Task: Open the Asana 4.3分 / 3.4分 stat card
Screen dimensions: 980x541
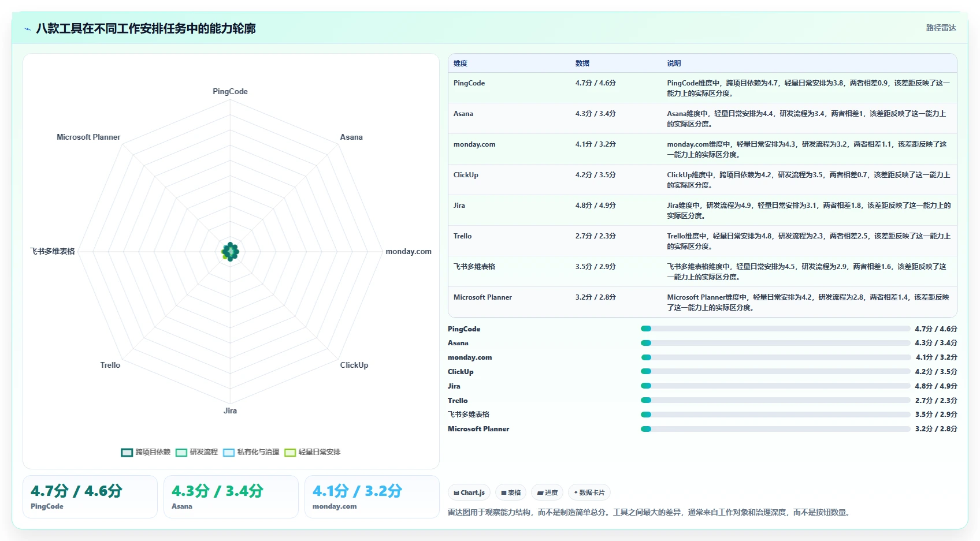Action: 231,497
